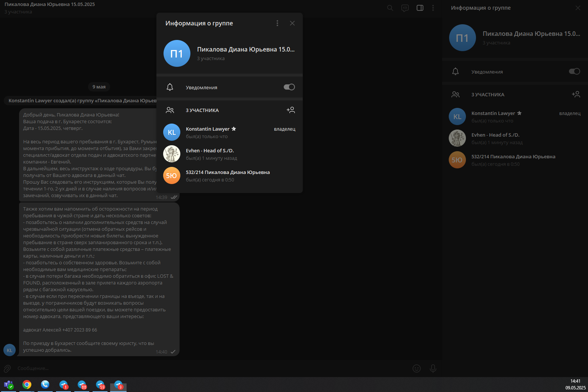Click the add member icon in the right sidebar
Screen dimensions: 588x392
pos(576,94)
